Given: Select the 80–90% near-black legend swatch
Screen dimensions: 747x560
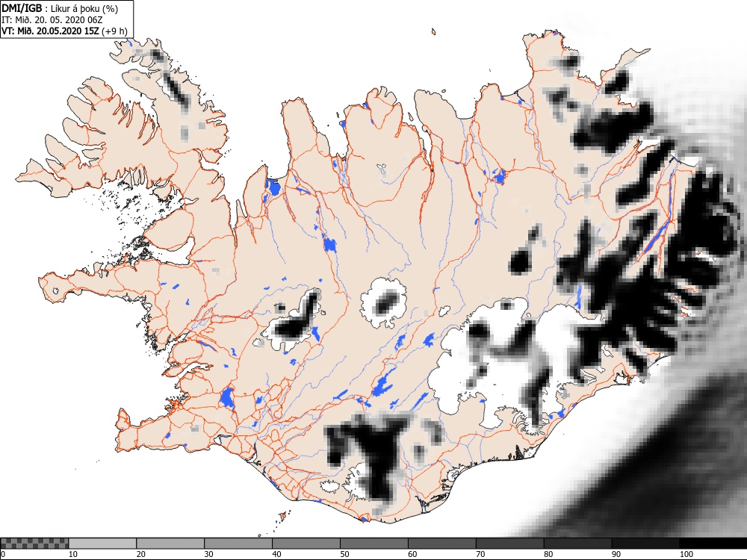Looking at the screenshot, I should [x=578, y=544].
